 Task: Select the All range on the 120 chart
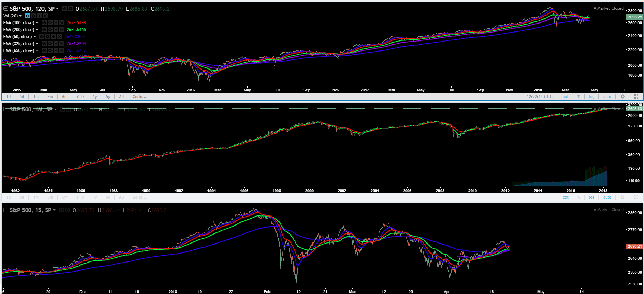click(121, 97)
